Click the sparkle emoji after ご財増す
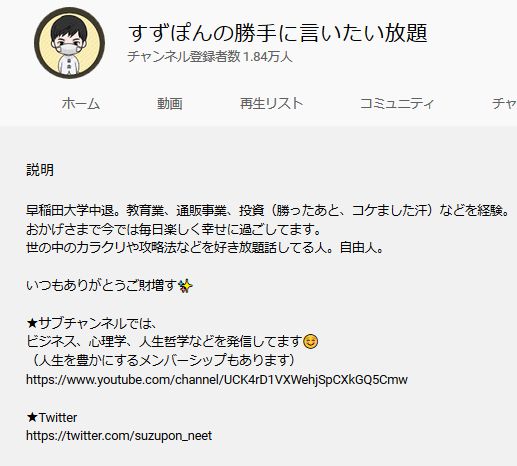 coord(185,286)
